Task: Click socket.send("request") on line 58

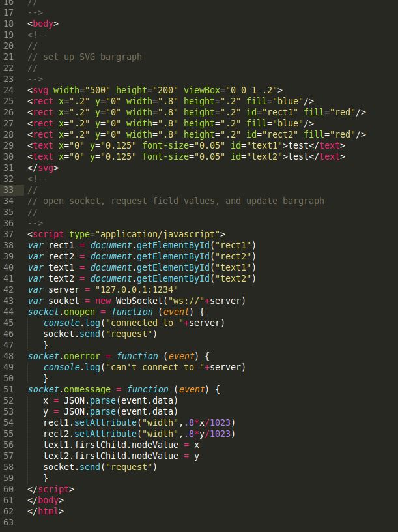Action: pyautogui.click(x=100, y=467)
